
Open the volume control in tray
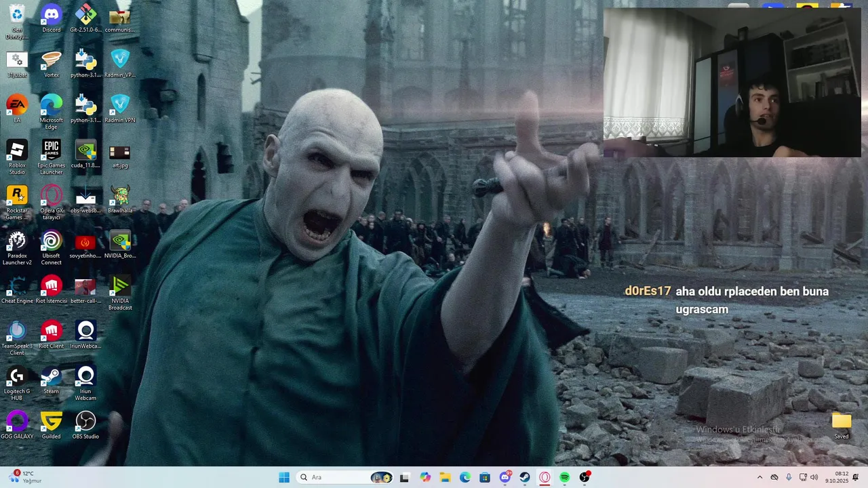pyautogui.click(x=814, y=477)
